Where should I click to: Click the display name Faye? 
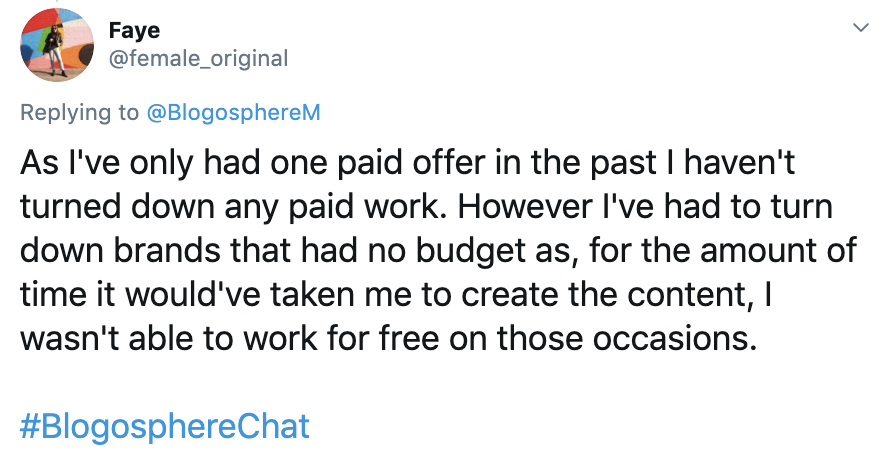134,31
